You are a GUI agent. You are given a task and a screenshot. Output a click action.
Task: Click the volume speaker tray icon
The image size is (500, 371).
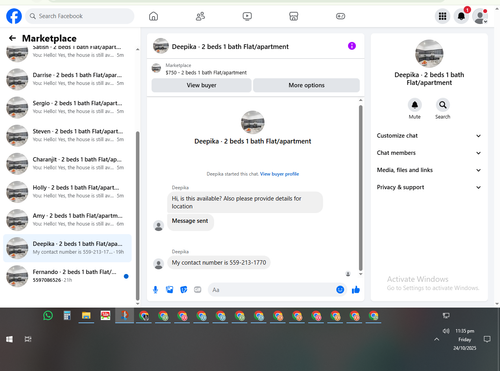pos(446,331)
